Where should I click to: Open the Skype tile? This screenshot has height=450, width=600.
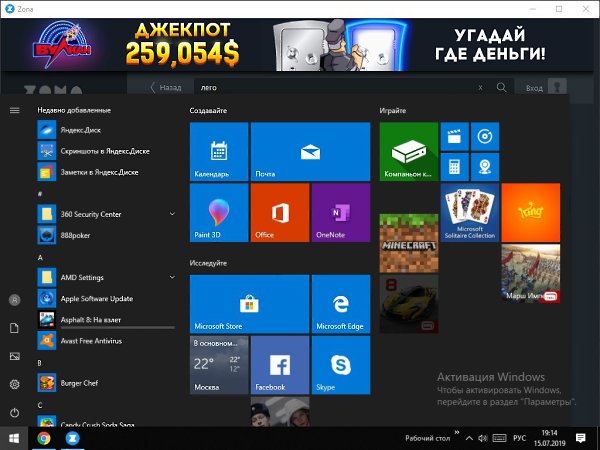click(340, 364)
